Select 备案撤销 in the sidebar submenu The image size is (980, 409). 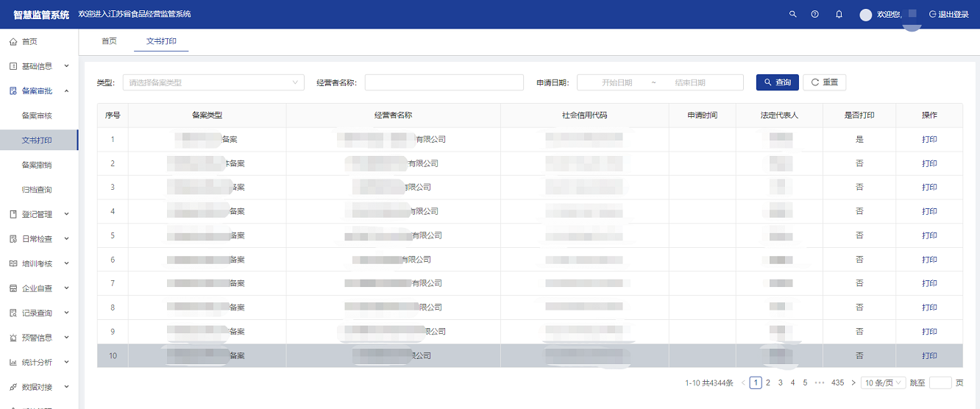coord(37,165)
